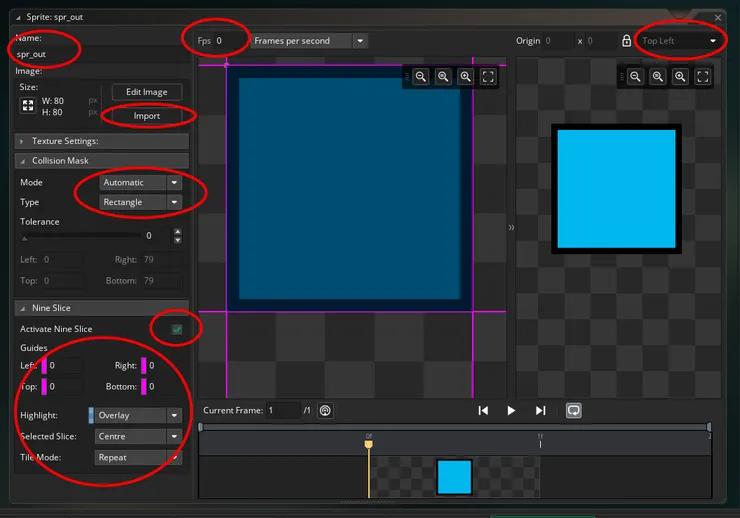Open the Tile Mode Repeat dropdown
The height and width of the screenshot is (518, 740).
pos(138,457)
